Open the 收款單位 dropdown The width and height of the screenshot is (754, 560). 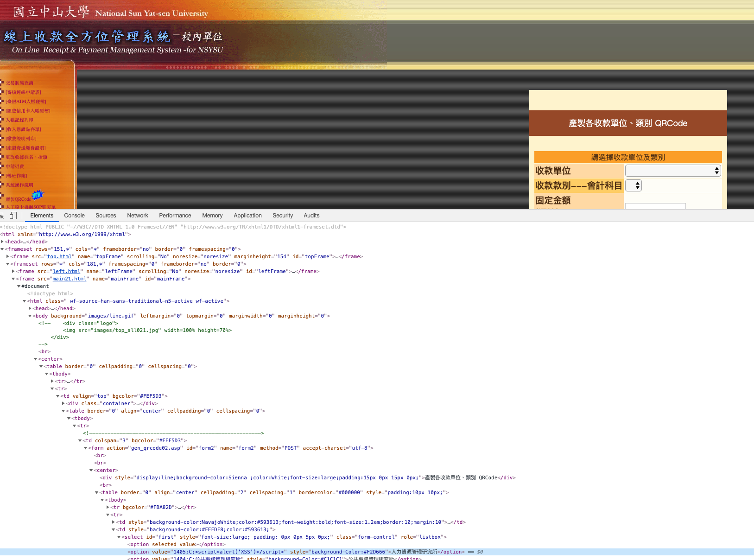point(673,171)
